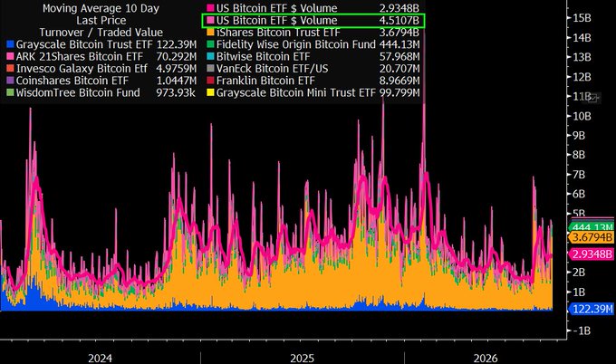Click the 2.9348B value in the legend
Image resolution: width=616 pixels, height=364 pixels.
pos(399,8)
